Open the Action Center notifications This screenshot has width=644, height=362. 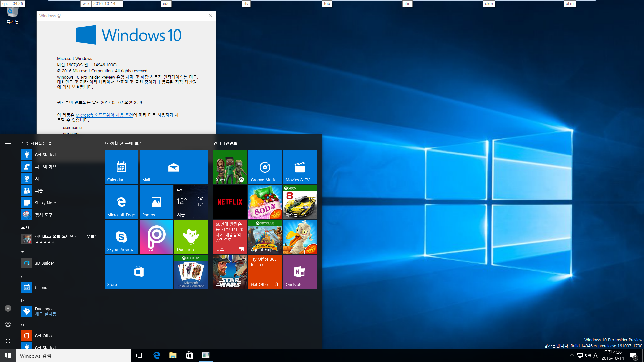click(x=633, y=355)
